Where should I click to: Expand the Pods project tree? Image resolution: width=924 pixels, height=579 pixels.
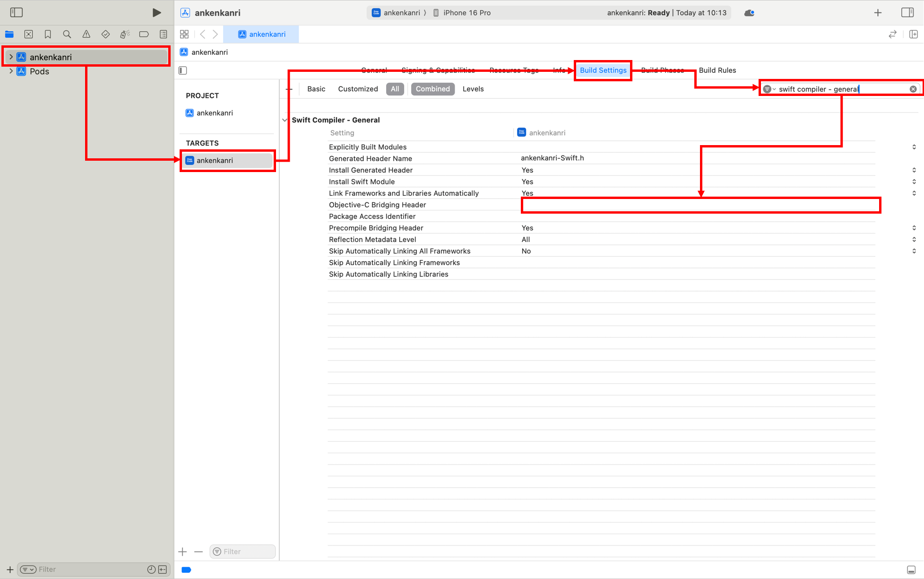pos(11,71)
